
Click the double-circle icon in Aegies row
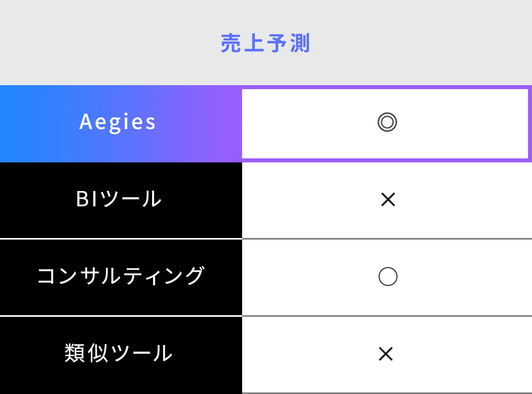point(387,122)
